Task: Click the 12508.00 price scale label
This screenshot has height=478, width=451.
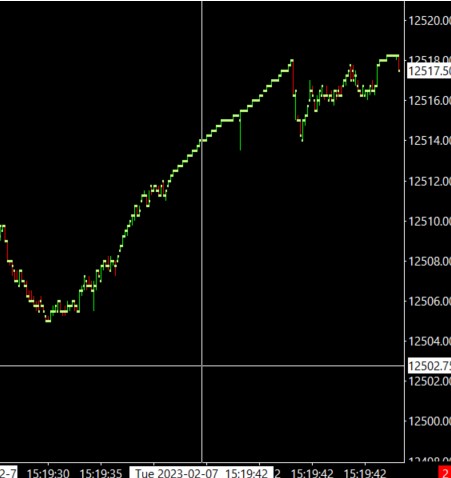Action: [x=430, y=261]
